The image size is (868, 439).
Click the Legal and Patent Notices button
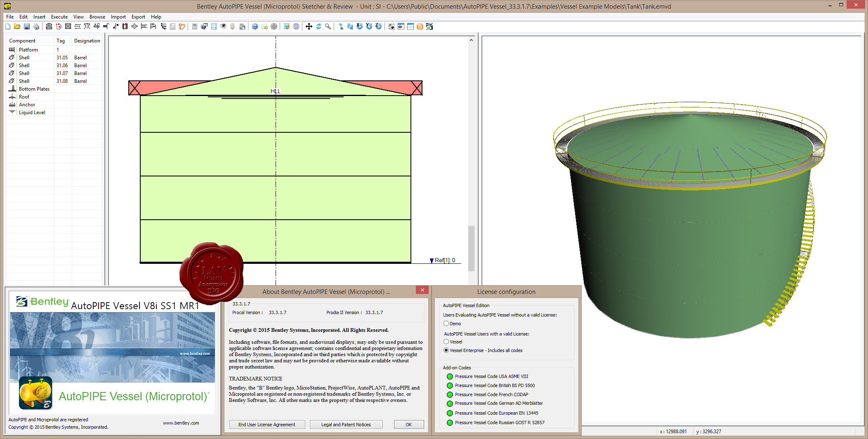pos(346,425)
